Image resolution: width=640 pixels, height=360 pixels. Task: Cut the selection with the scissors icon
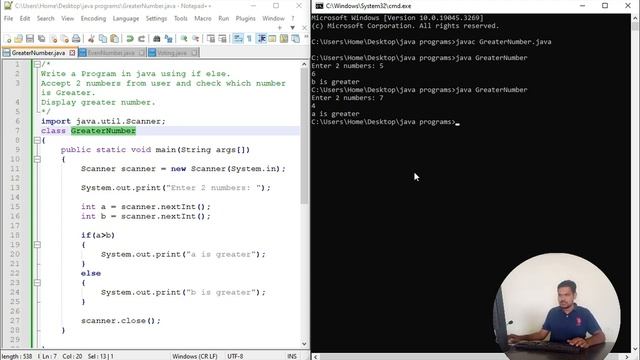pos(91,39)
